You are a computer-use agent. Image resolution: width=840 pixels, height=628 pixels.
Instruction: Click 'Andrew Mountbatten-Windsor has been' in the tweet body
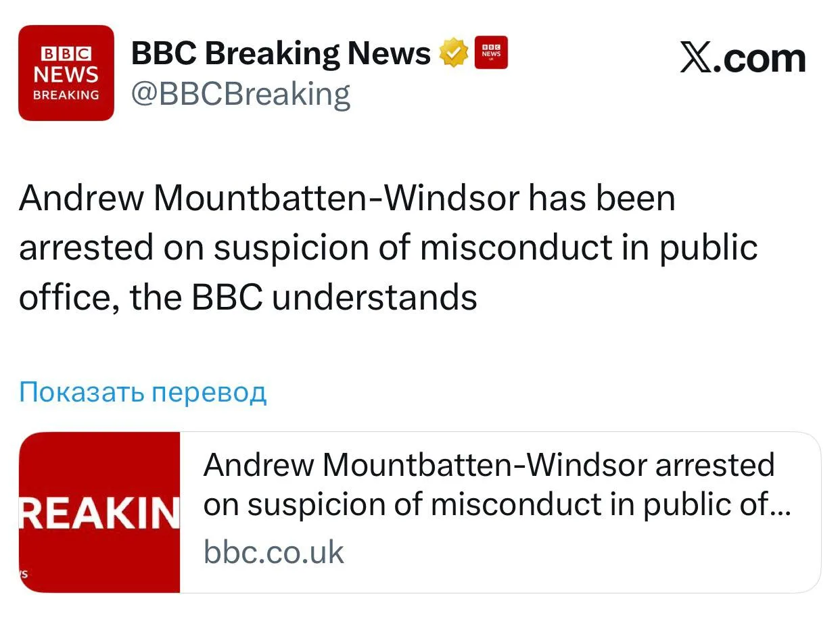coord(347,199)
